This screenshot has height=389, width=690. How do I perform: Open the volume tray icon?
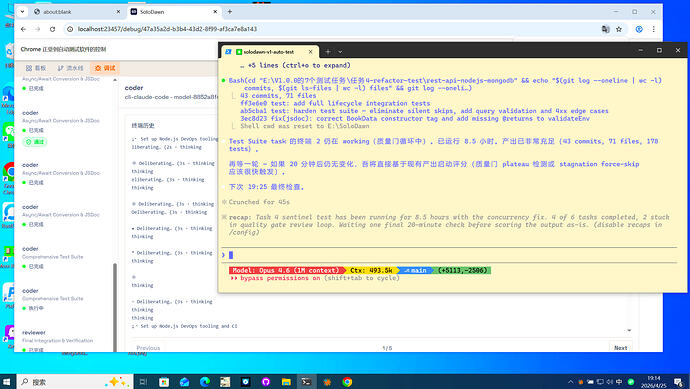tap(609, 382)
